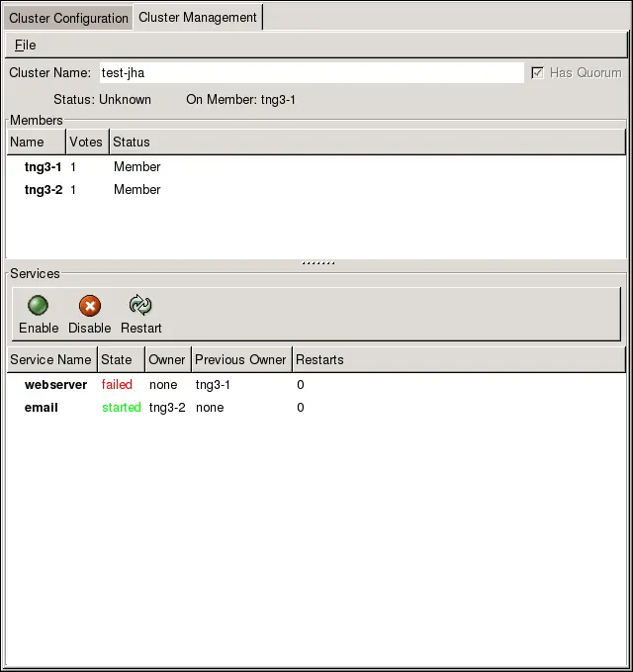Viewport: 633px width, 672px height.
Task: Click the red Disable service icon
Action: pos(90,306)
